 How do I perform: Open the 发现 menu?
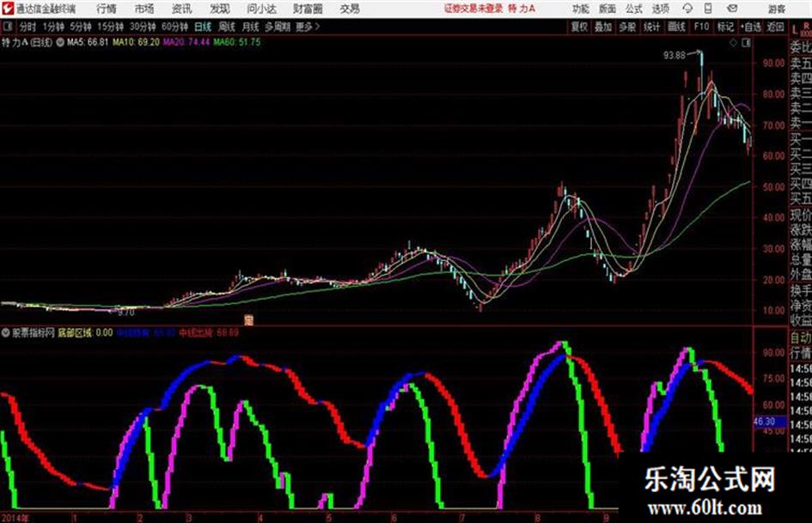tap(220, 9)
